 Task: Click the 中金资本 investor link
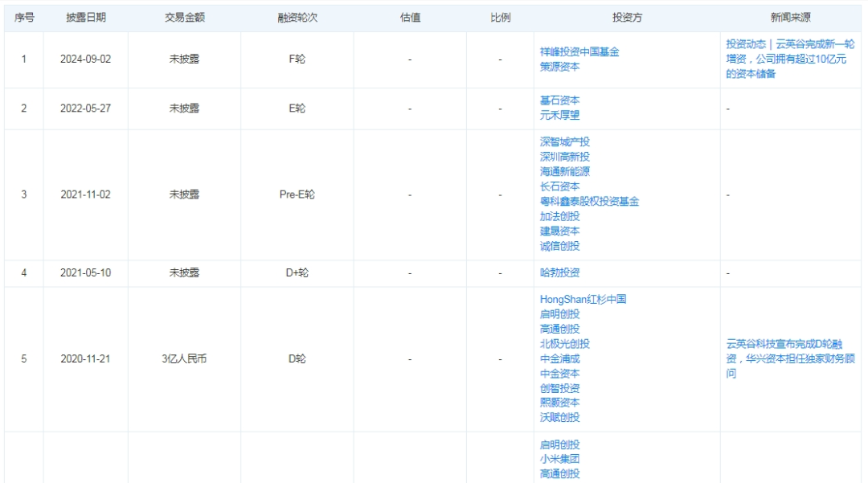pyautogui.click(x=559, y=374)
